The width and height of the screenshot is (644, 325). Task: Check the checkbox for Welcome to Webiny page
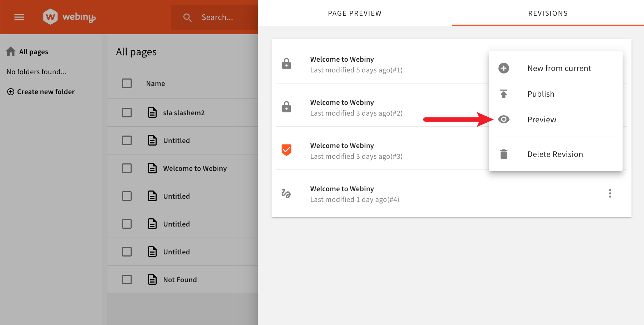pos(127,168)
